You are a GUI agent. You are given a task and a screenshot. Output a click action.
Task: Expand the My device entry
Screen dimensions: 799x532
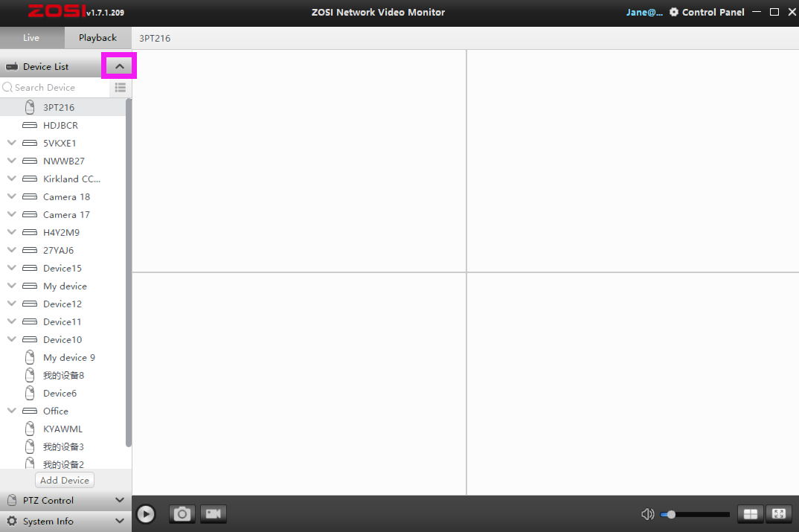pyautogui.click(x=12, y=286)
